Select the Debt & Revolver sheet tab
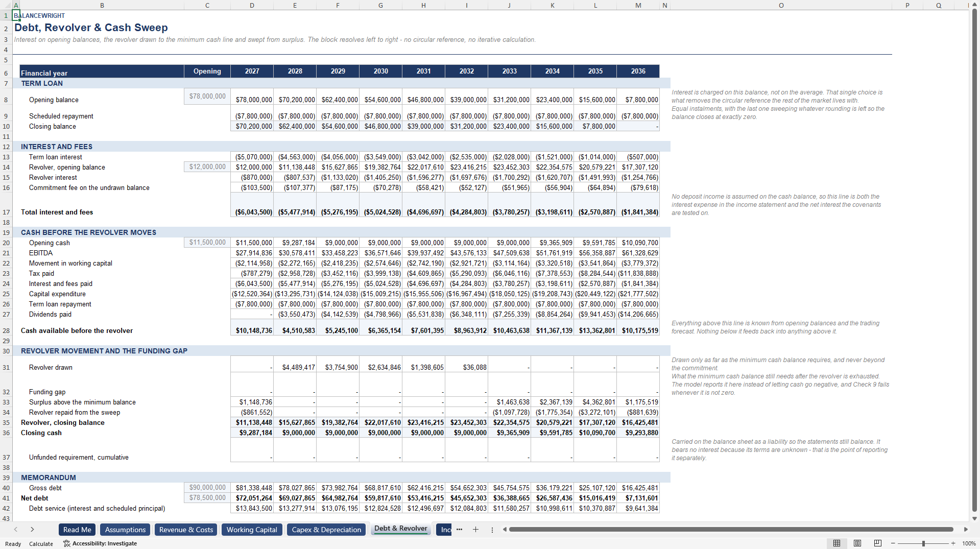This screenshot has height=549, width=980. click(x=400, y=529)
